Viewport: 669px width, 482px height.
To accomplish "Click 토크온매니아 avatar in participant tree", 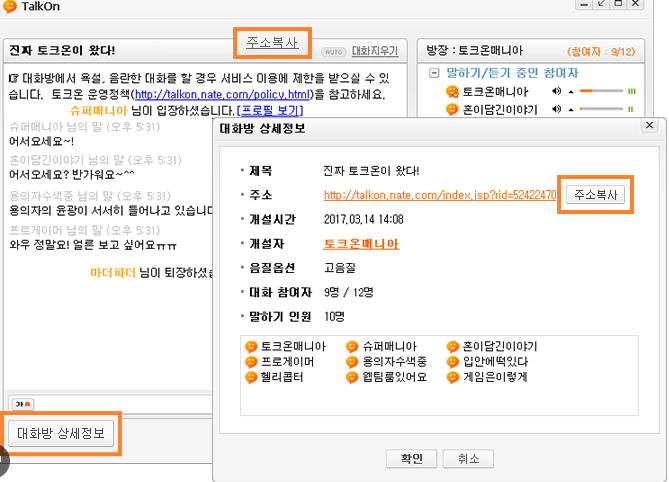I will [x=452, y=91].
